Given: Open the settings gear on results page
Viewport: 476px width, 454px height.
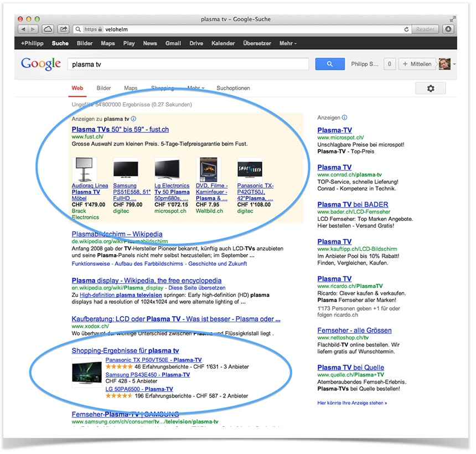Looking at the screenshot, I should (431, 89).
